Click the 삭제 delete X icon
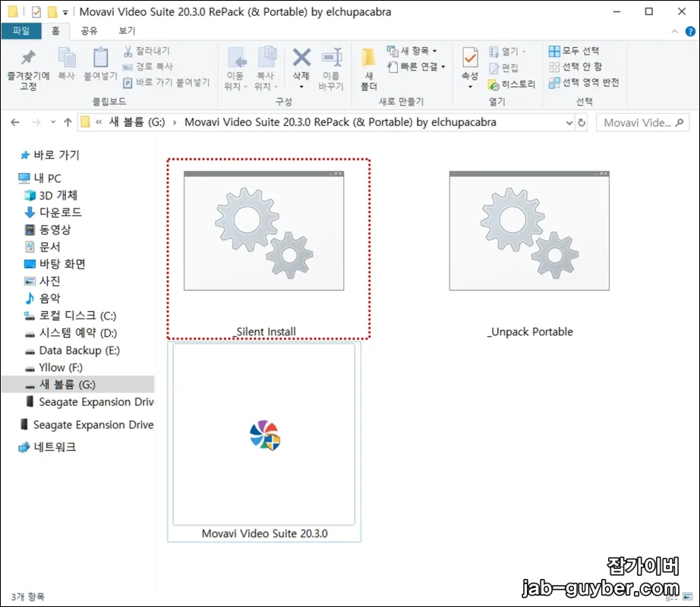Viewport: 700px width, 607px height. [x=301, y=58]
